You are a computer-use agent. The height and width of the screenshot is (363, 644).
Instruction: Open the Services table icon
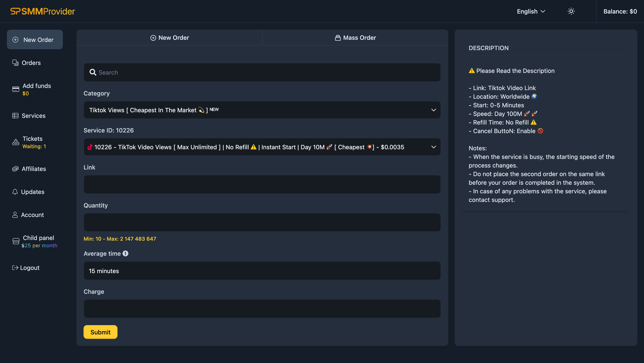click(15, 116)
